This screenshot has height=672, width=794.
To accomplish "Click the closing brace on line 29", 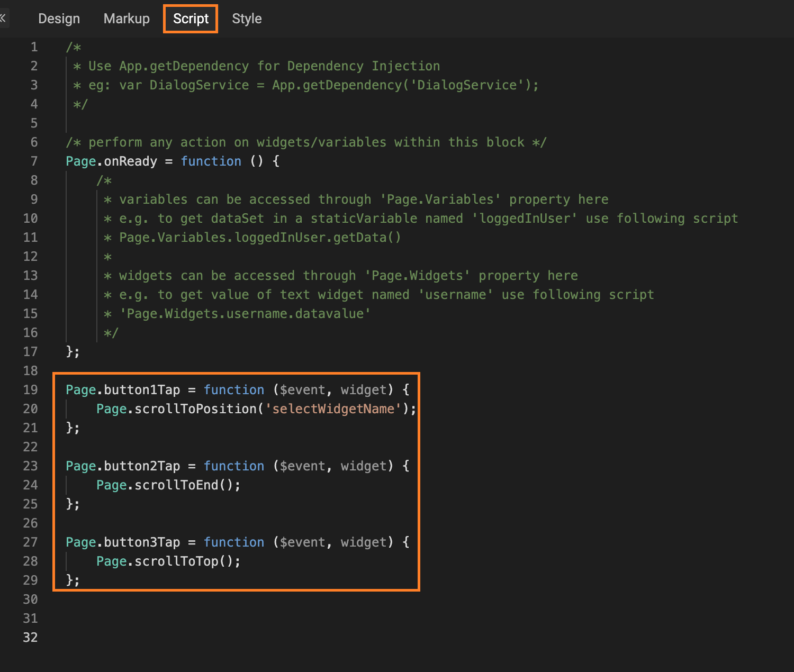I will [x=73, y=580].
